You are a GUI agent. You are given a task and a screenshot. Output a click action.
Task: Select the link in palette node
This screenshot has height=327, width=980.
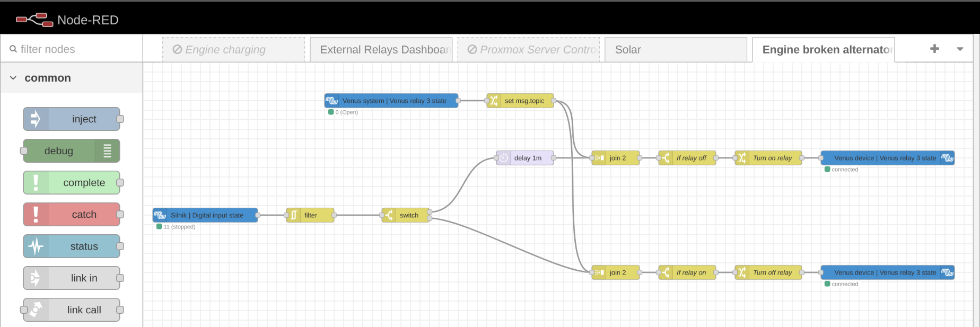click(x=72, y=278)
